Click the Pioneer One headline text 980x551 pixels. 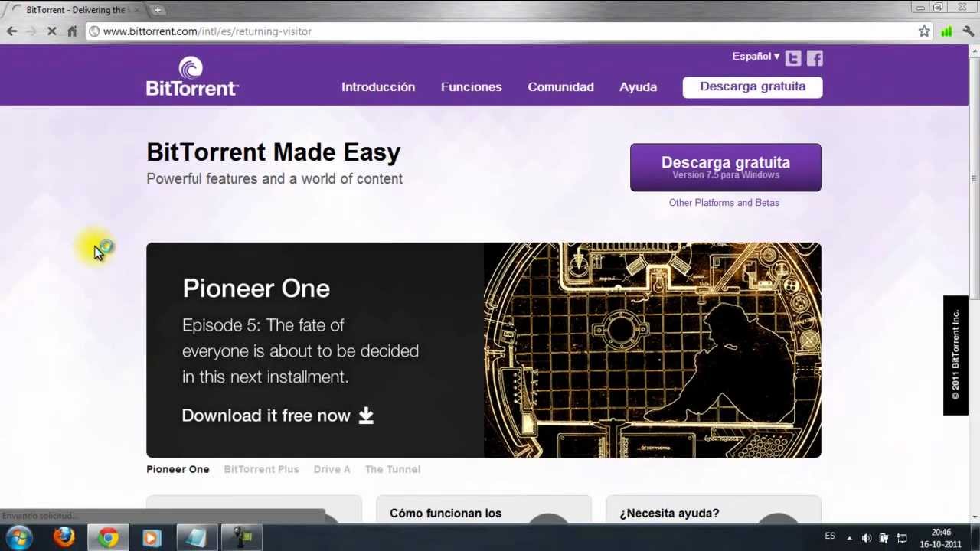point(256,289)
